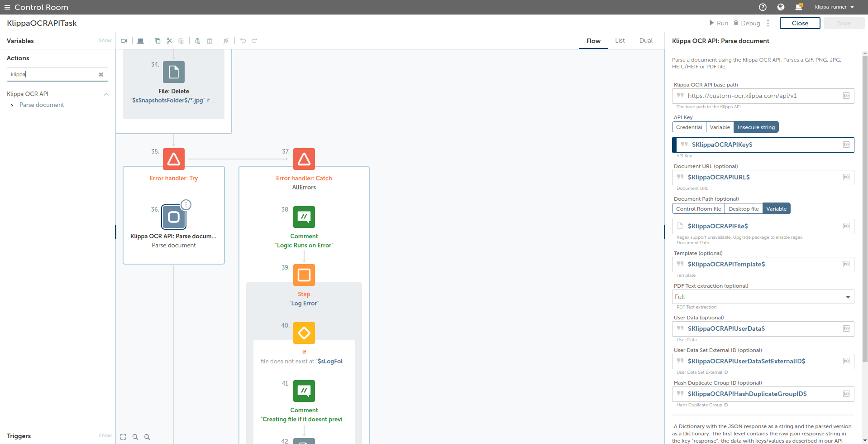Select the If condition icon at step 40

pos(304,333)
